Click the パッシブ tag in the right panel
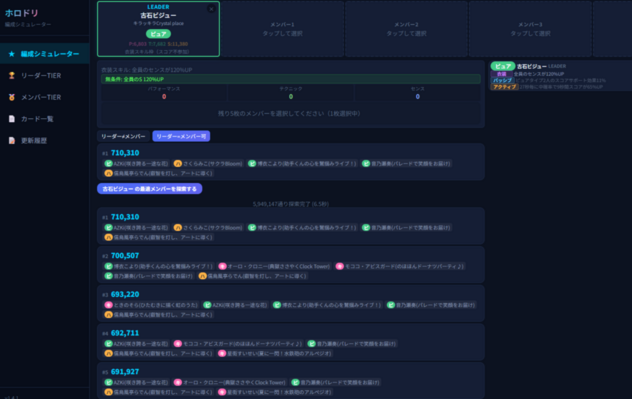 click(x=503, y=81)
